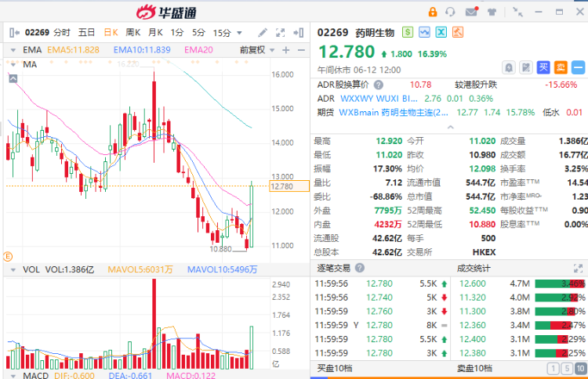Click the orange auction gavel badge
Image resolution: width=588 pixels, height=379 pixels.
pyautogui.click(x=458, y=32)
